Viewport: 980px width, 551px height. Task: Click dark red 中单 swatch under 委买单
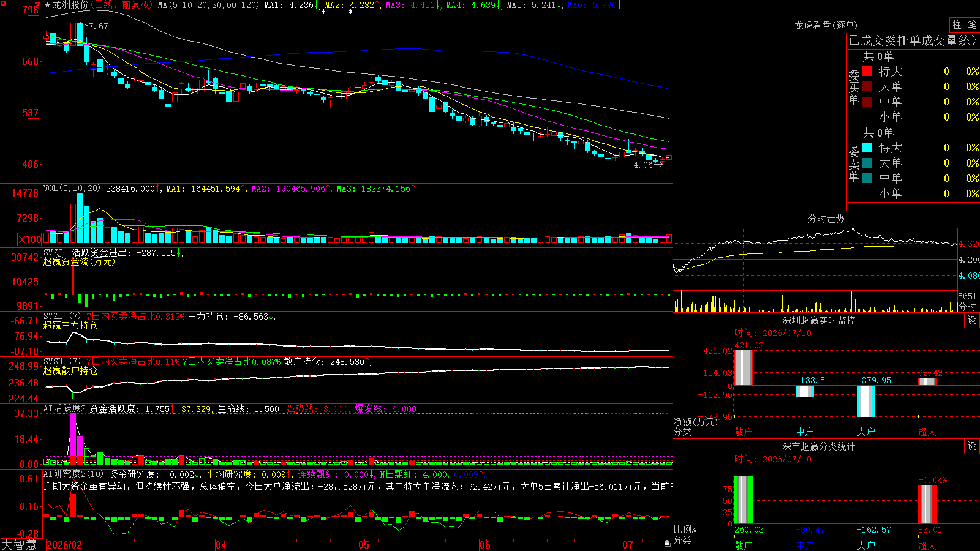pyautogui.click(x=867, y=102)
